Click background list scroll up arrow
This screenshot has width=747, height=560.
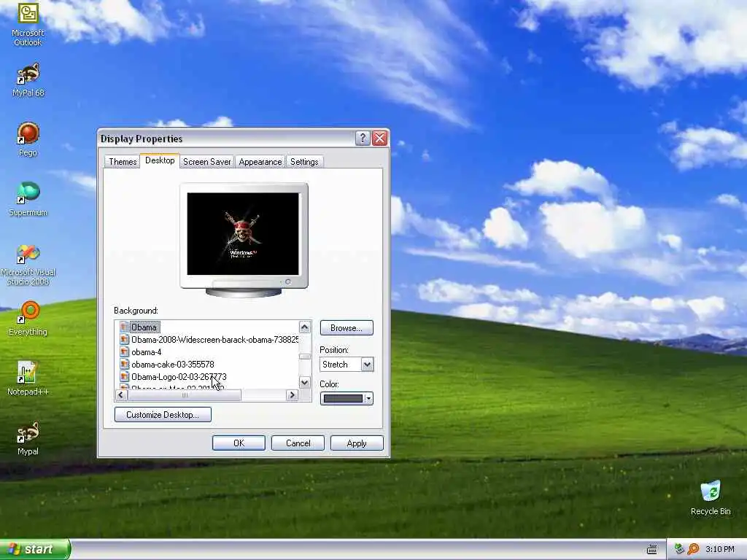pos(304,327)
